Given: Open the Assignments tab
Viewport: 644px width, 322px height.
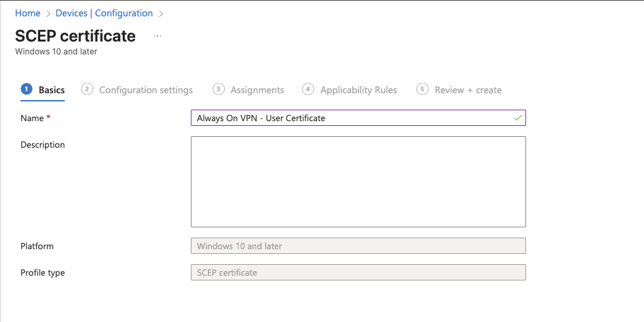Looking at the screenshot, I should tap(257, 90).
